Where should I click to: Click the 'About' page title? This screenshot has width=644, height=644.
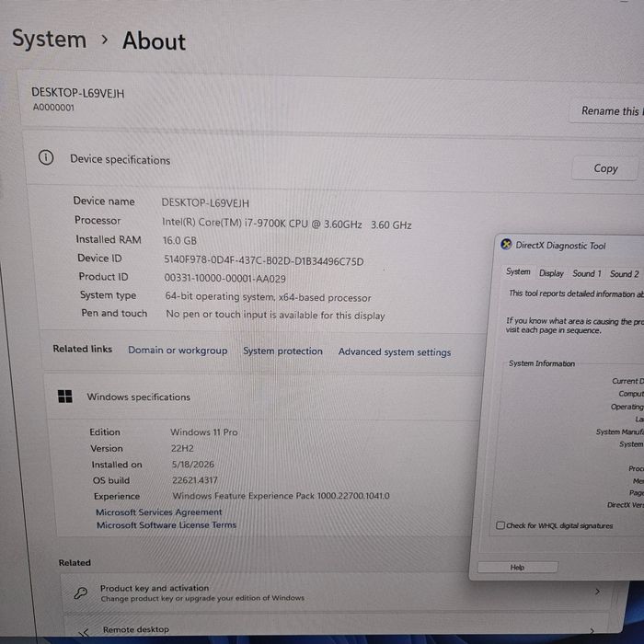click(x=154, y=41)
